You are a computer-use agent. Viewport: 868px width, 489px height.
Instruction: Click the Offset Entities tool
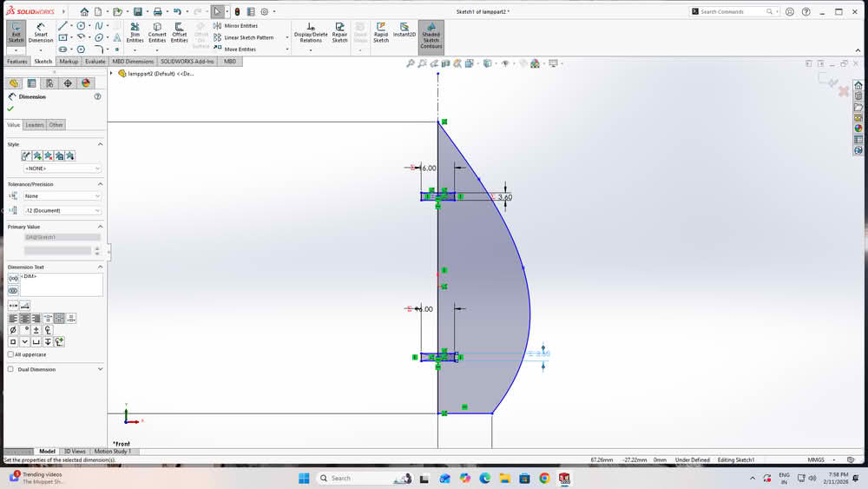point(179,33)
